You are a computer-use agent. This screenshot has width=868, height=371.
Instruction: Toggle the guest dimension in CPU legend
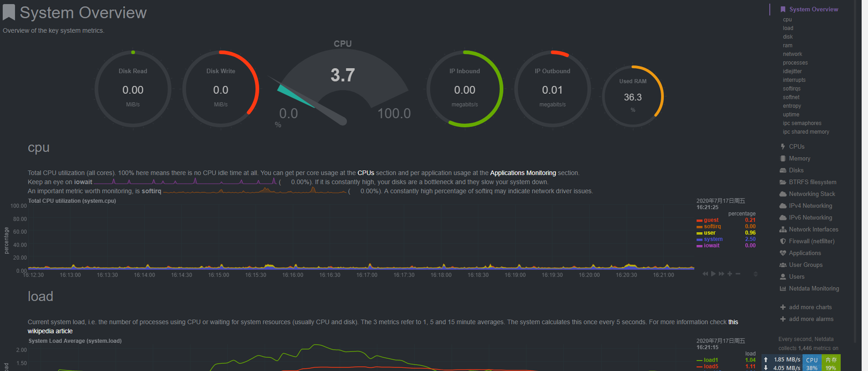click(711, 220)
